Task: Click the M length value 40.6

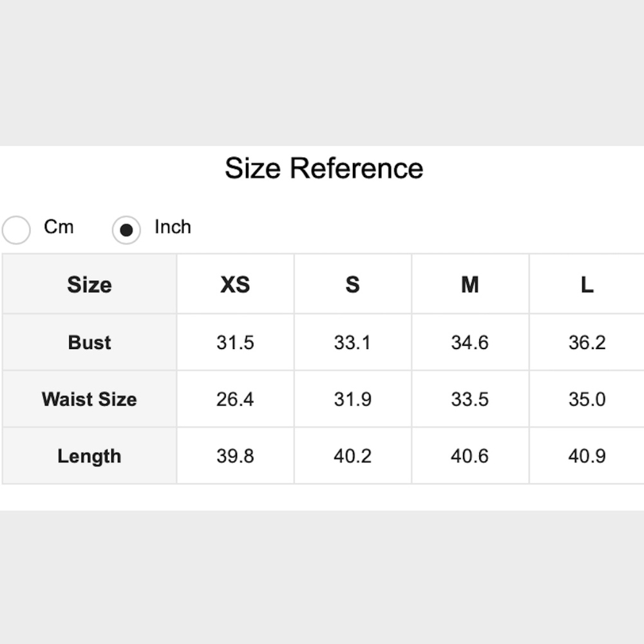Action: tap(470, 456)
